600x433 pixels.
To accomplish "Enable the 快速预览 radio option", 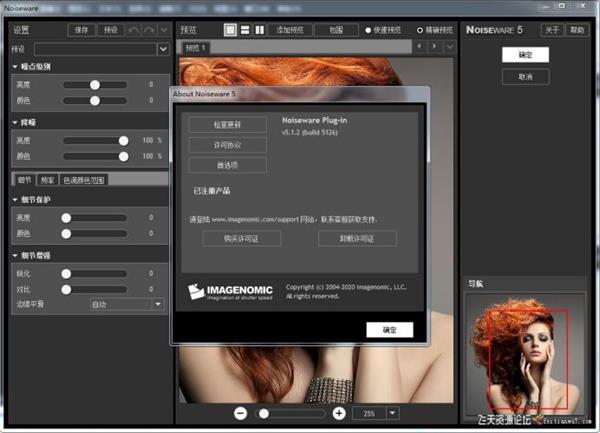I will (x=367, y=30).
